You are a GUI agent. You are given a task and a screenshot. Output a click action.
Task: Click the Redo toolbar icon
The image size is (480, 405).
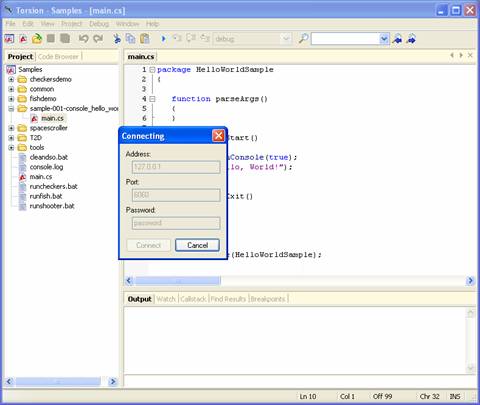98,39
